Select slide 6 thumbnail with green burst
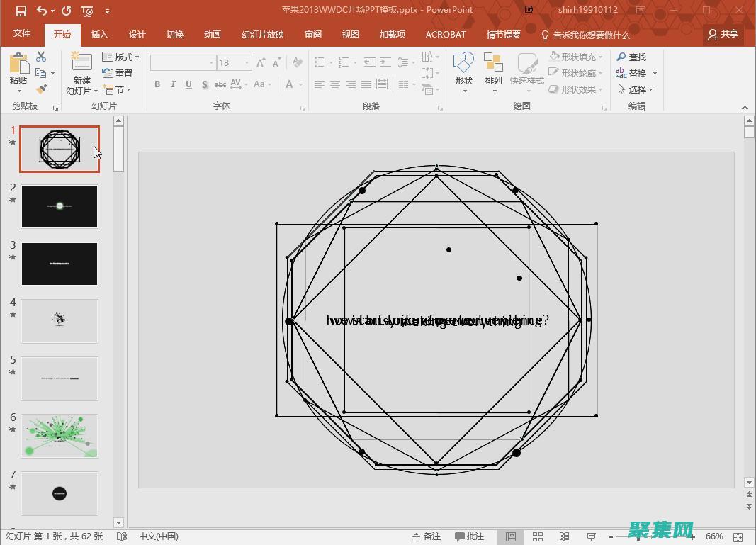This screenshot has width=756, height=545. [x=60, y=436]
